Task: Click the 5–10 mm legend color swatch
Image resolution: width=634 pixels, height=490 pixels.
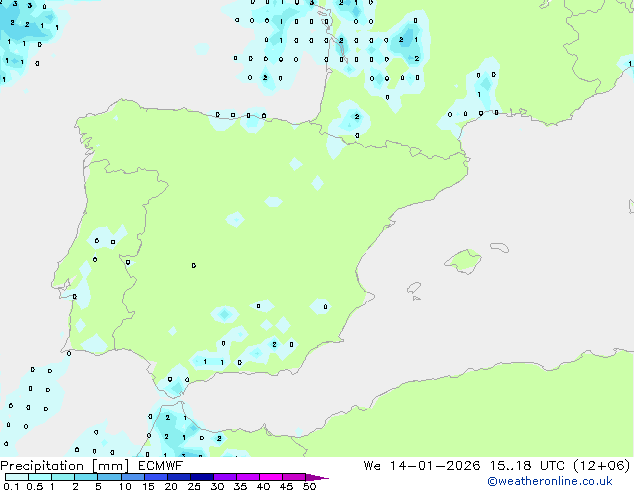Action: (109, 477)
